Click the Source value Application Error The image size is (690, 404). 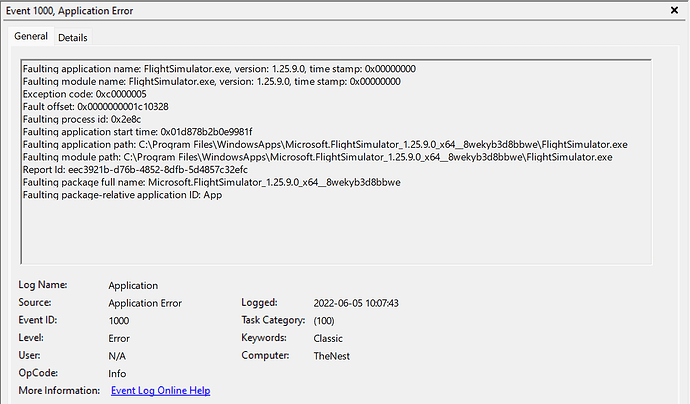pyautogui.click(x=145, y=303)
